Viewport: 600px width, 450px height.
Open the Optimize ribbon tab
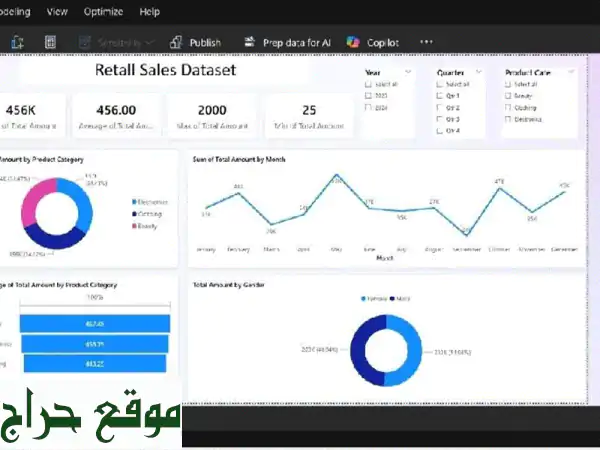103,12
